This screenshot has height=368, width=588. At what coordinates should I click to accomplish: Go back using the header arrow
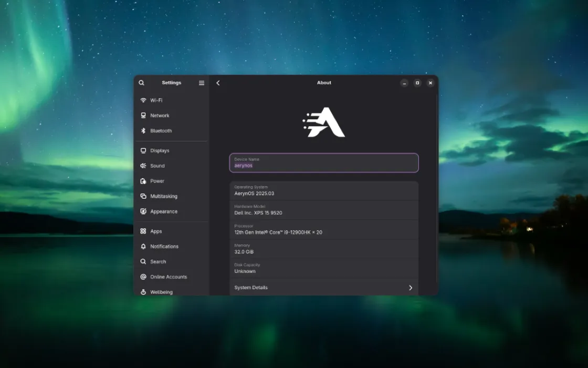click(218, 83)
